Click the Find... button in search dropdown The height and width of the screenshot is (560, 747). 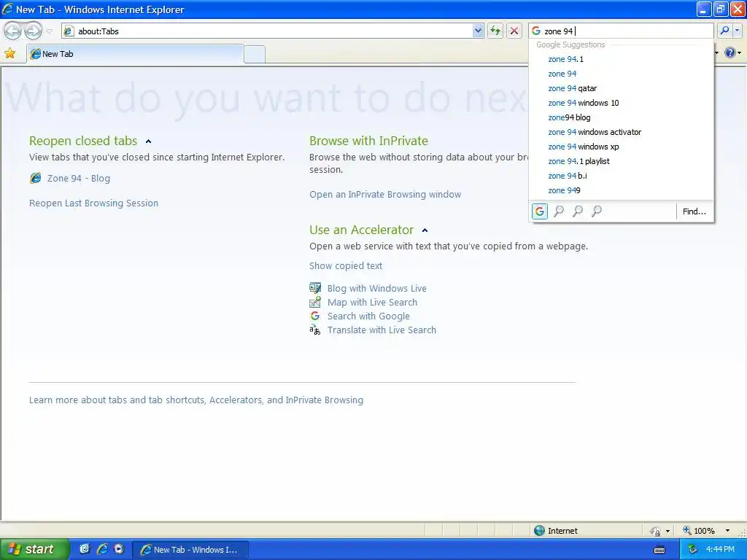[x=694, y=211]
